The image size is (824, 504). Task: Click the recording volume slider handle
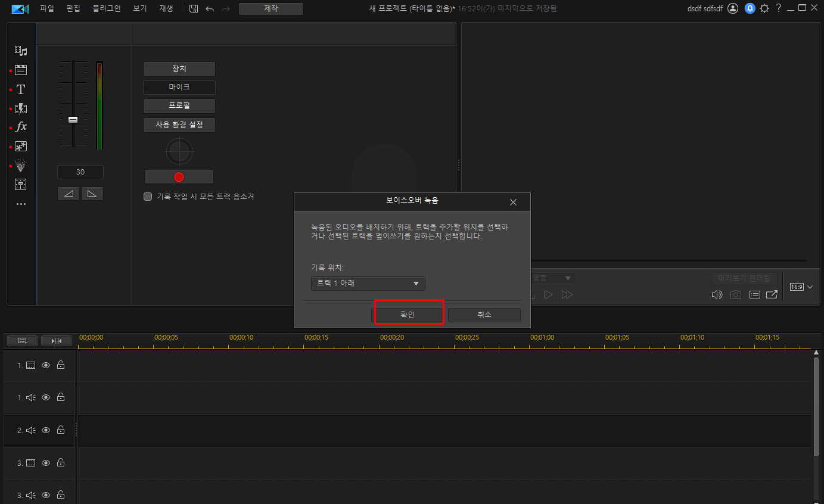(x=73, y=120)
